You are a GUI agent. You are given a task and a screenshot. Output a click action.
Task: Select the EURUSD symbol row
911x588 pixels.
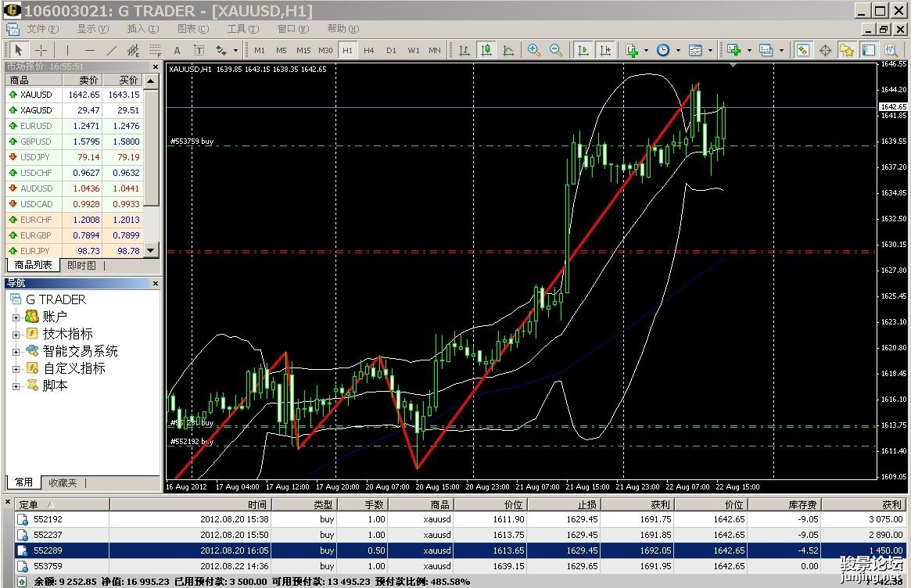pos(74,126)
